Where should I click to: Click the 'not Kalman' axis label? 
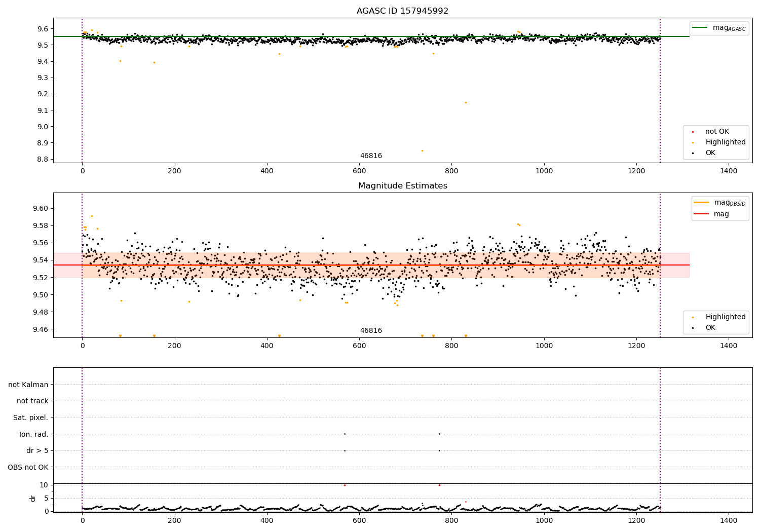click(28, 385)
